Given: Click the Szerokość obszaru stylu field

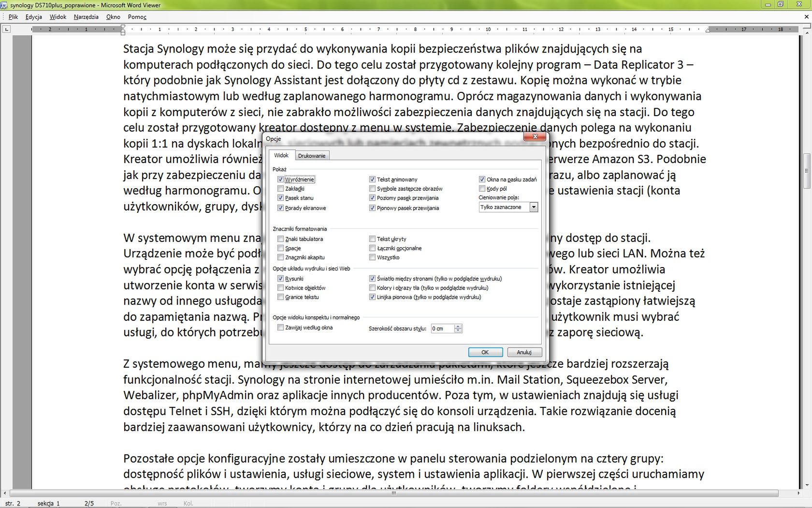Looking at the screenshot, I should [443, 329].
